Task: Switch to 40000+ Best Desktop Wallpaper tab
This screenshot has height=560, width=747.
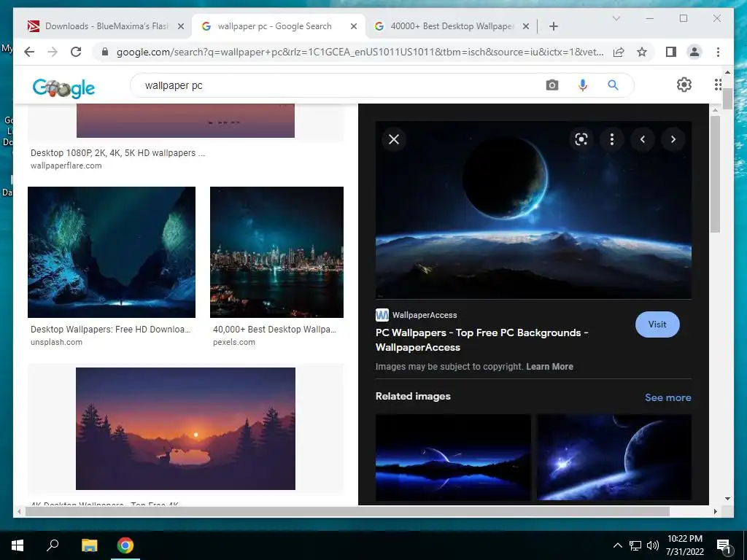Action: (451, 26)
